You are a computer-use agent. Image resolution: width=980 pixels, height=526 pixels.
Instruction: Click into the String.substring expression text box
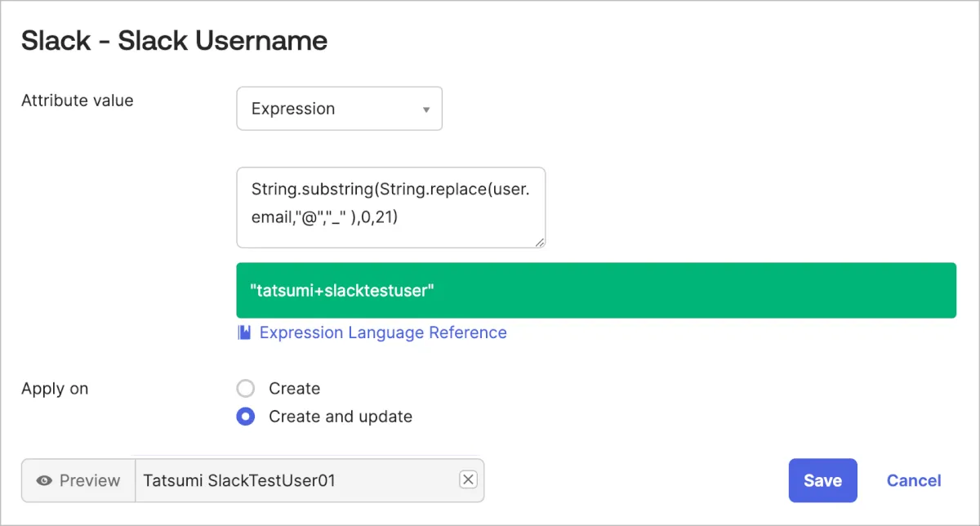[390, 207]
